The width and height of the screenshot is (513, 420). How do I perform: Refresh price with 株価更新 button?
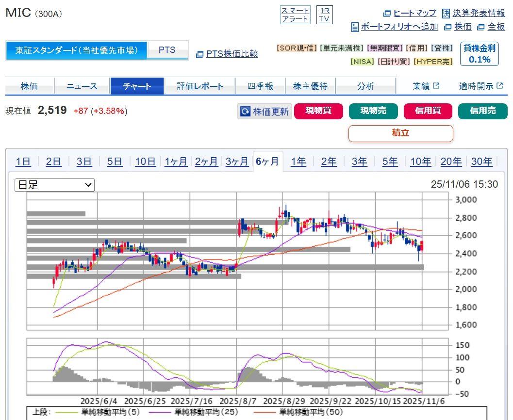[265, 112]
